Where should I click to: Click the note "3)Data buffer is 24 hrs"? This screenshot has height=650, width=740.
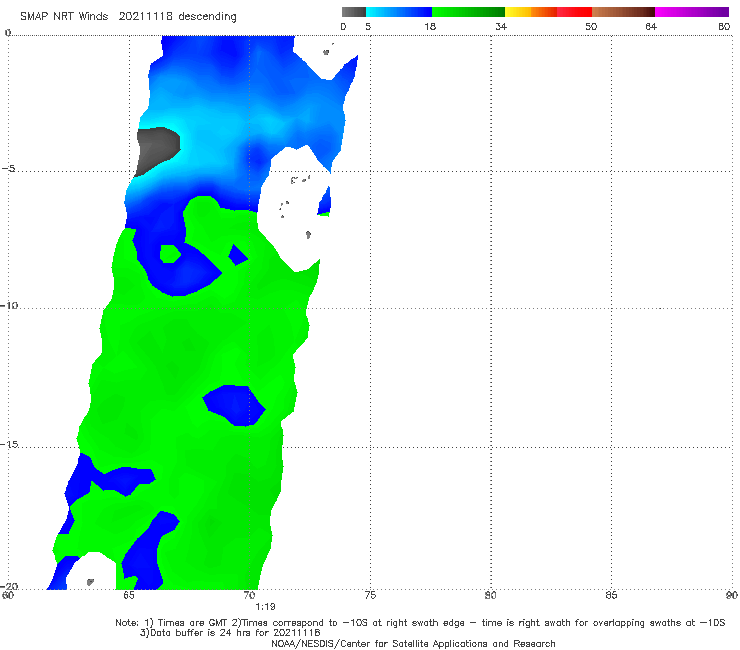tap(230, 633)
